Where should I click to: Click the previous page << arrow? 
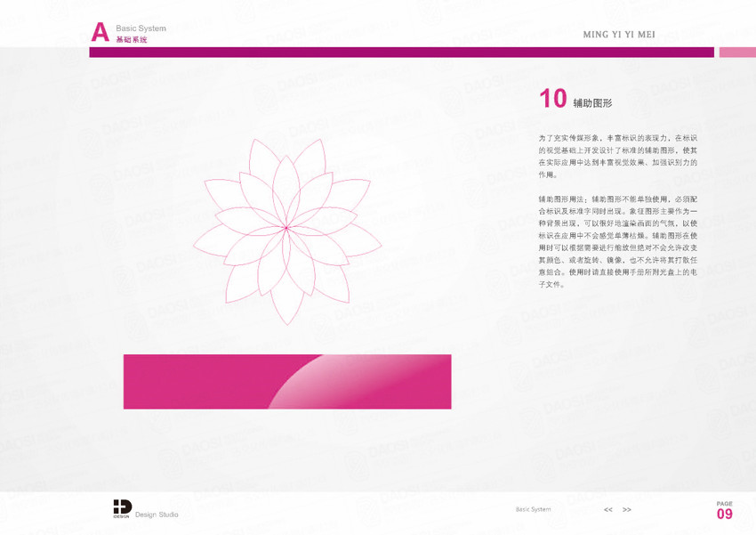pos(608,510)
